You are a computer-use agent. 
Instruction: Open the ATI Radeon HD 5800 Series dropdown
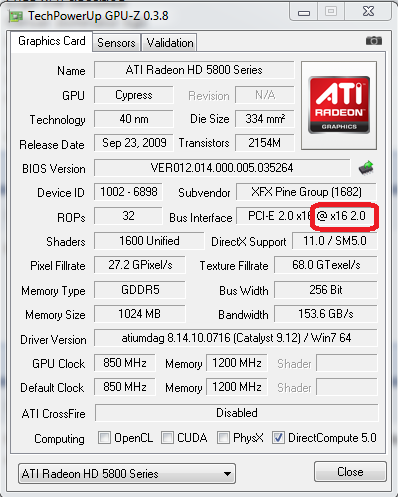pyautogui.click(x=127, y=473)
